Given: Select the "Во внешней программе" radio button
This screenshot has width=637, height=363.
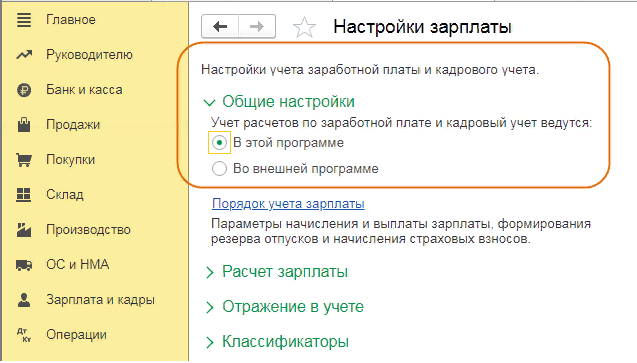Looking at the screenshot, I should [x=219, y=169].
